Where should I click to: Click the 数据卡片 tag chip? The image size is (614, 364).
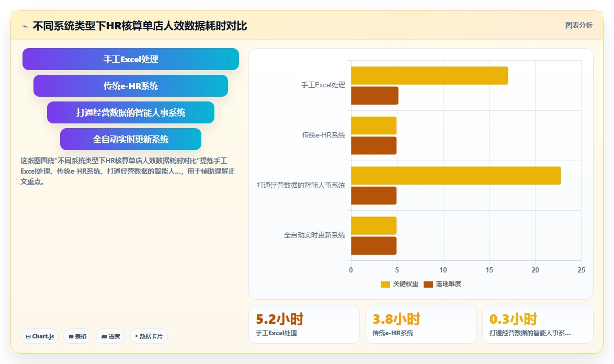pos(149,336)
